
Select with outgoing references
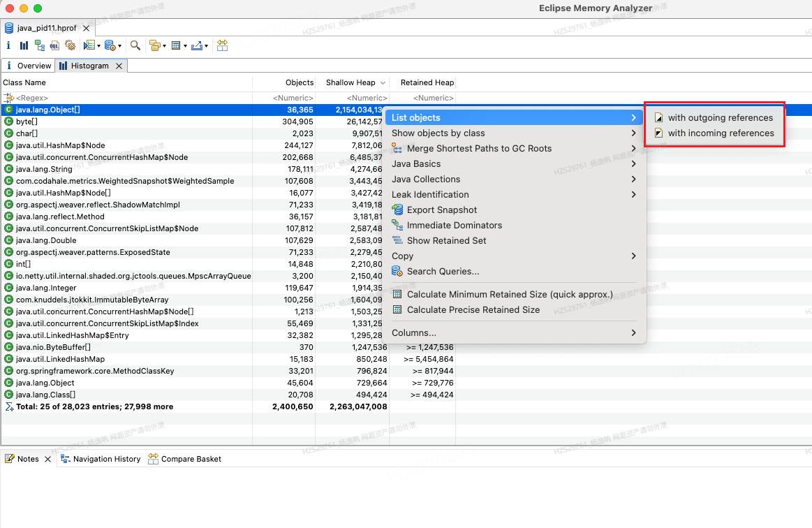pos(715,117)
